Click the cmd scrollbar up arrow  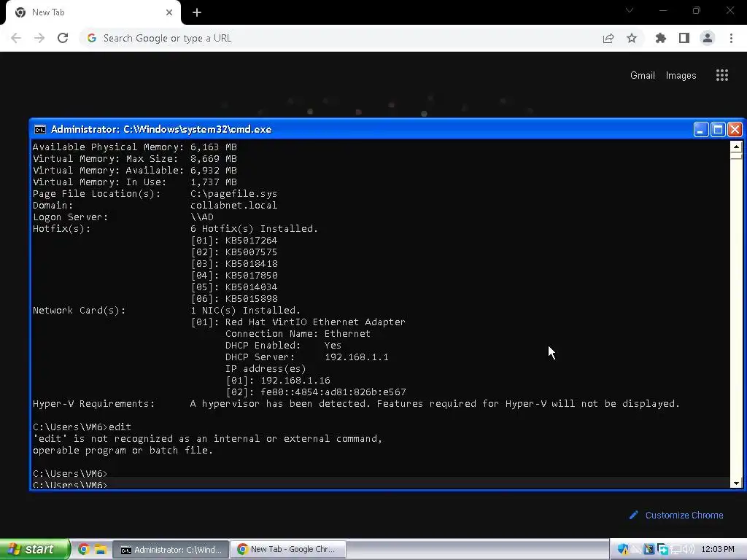click(x=736, y=147)
